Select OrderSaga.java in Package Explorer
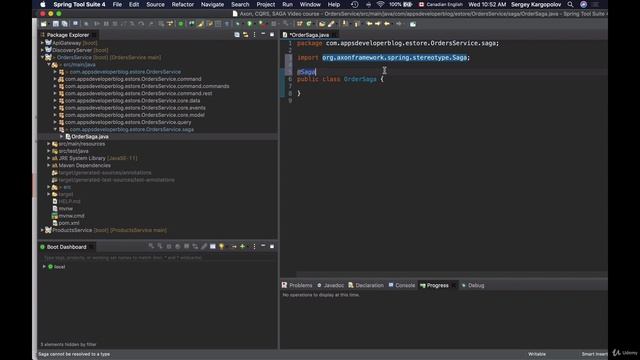Viewport: 640px width, 360px height. click(90, 137)
